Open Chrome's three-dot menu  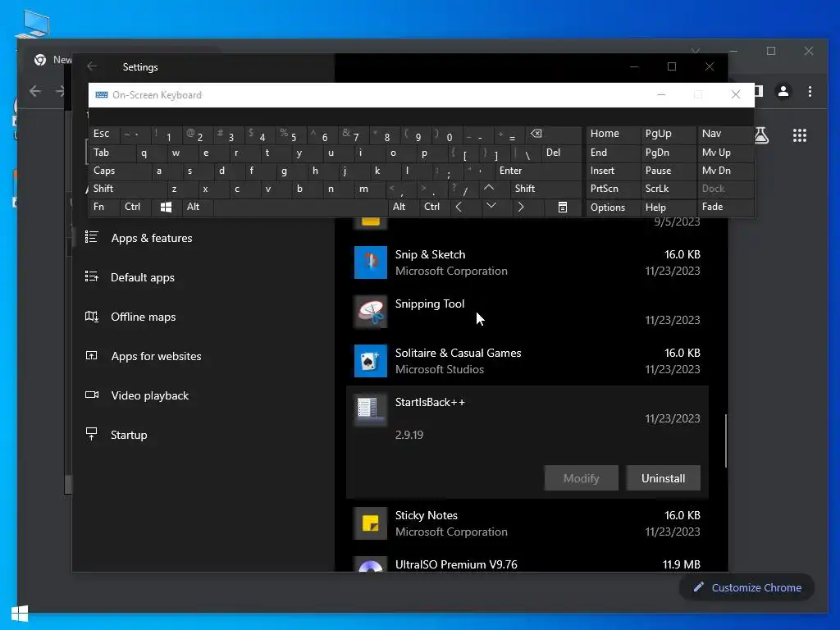click(x=810, y=92)
